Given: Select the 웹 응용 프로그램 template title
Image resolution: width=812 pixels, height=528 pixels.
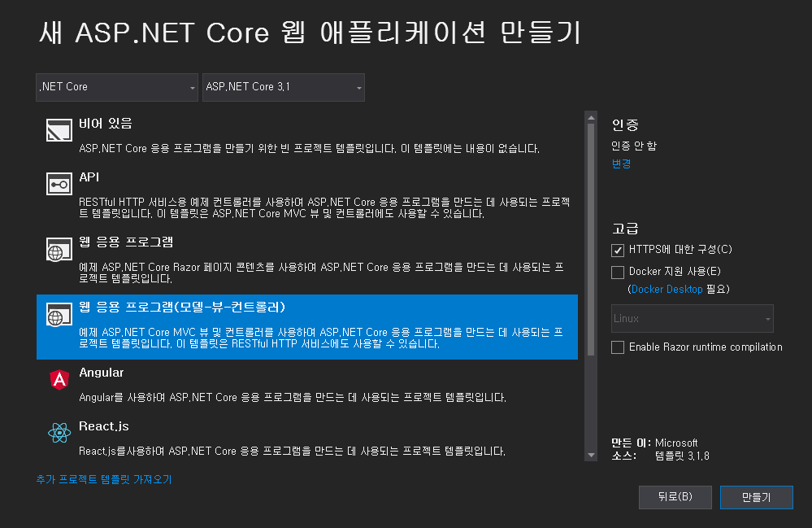Looking at the screenshot, I should [126, 242].
